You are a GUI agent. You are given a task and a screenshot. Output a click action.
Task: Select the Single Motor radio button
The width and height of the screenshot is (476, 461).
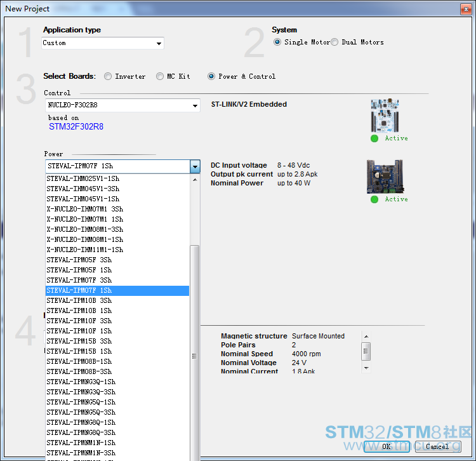(277, 42)
